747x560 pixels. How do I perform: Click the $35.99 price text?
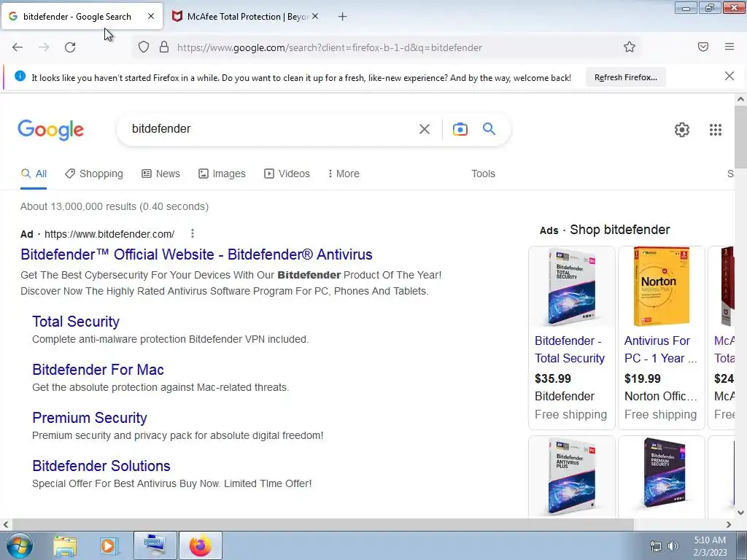553,378
